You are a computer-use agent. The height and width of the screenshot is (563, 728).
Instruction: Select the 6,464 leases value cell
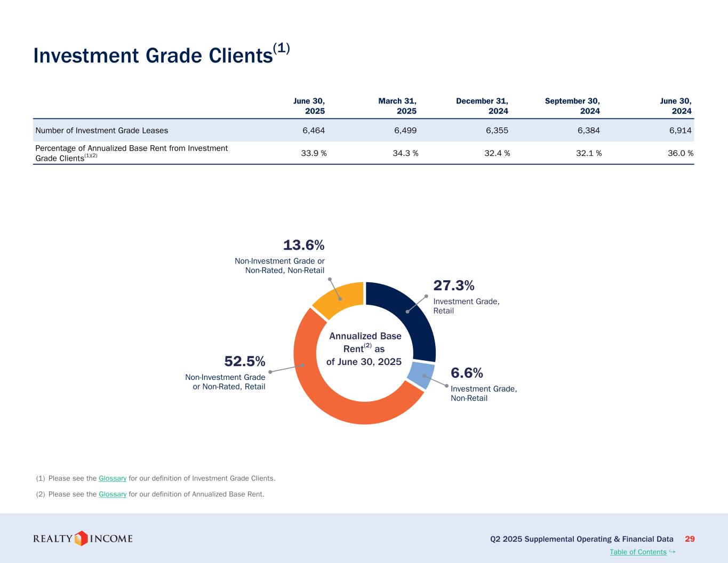(x=314, y=130)
